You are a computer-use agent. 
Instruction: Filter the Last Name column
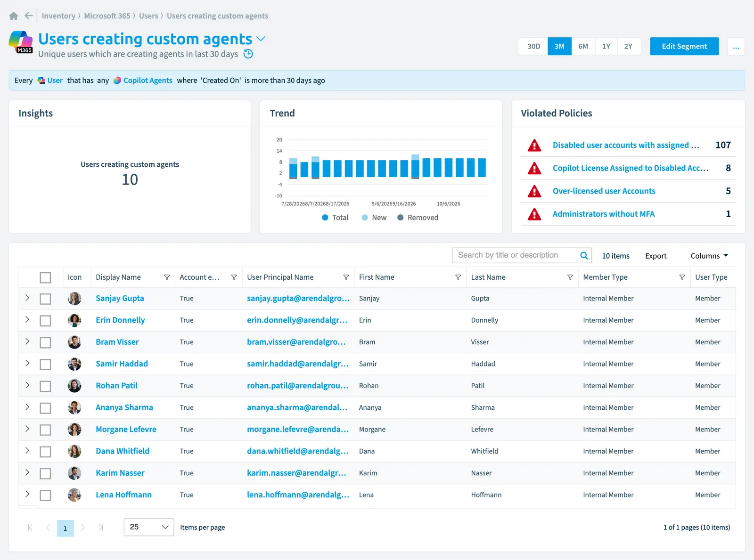tap(570, 277)
